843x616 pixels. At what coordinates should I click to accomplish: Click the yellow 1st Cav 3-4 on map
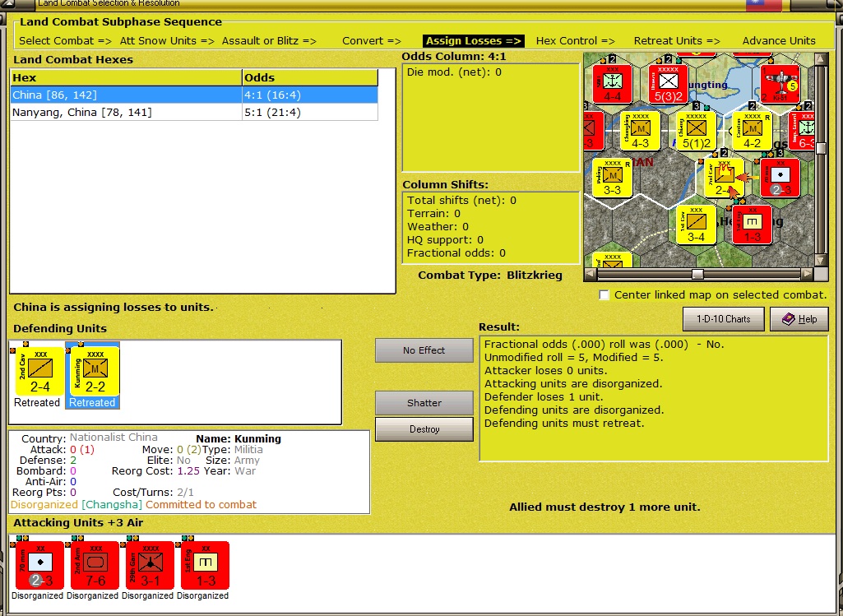696,225
